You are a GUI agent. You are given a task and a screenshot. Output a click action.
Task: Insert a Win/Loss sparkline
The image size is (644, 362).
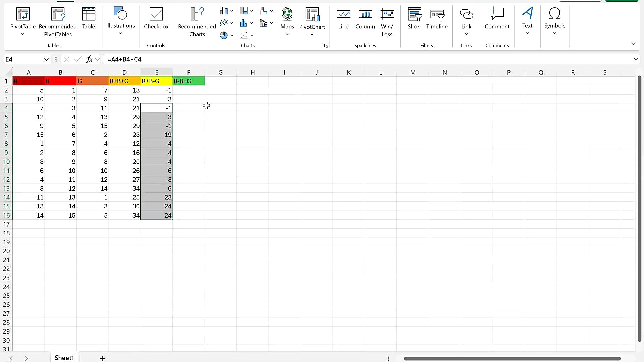(387, 22)
